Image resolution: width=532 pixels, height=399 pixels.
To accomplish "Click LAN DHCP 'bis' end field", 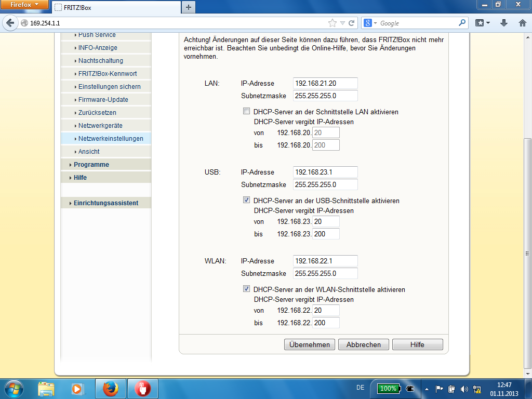I will pyautogui.click(x=326, y=145).
